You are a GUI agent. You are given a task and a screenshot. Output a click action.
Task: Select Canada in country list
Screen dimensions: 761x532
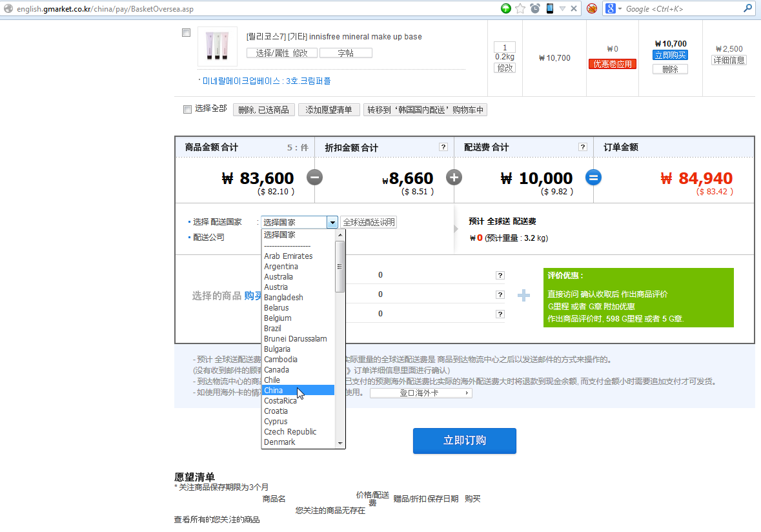[298, 369]
